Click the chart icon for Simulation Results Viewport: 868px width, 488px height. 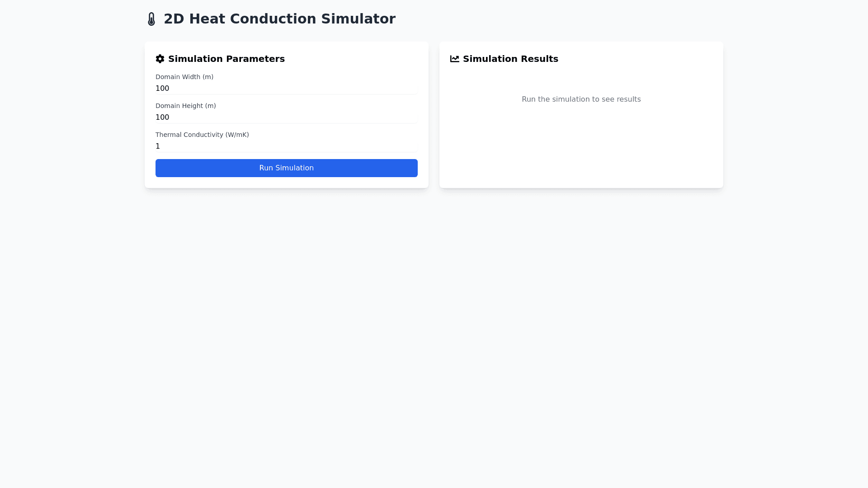pos(455,59)
